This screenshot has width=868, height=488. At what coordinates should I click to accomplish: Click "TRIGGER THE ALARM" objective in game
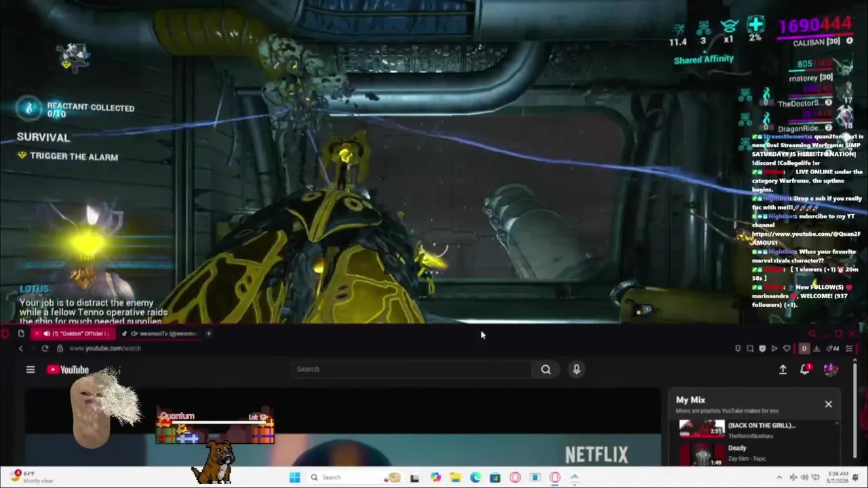pyautogui.click(x=74, y=157)
